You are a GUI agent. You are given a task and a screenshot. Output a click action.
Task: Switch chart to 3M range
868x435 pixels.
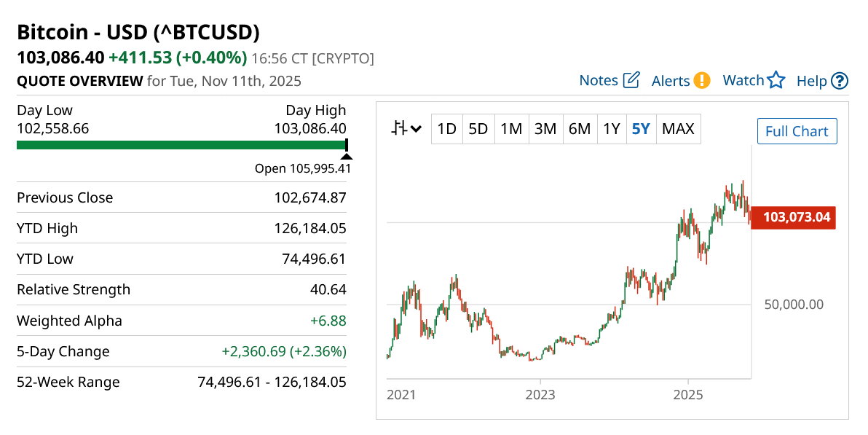point(545,130)
